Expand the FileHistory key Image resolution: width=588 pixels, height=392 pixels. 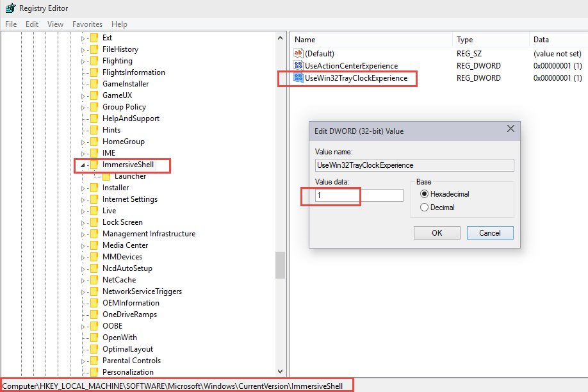83,50
